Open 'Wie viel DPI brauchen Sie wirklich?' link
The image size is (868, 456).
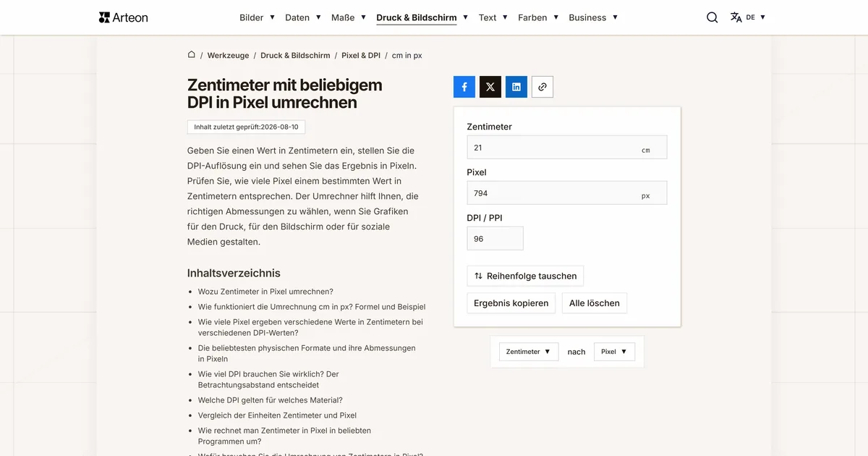tap(268, 379)
